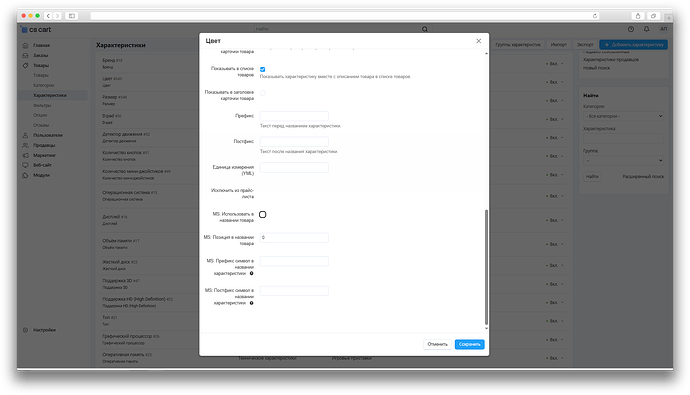Expand the group dropdown in search panel

pos(624,160)
